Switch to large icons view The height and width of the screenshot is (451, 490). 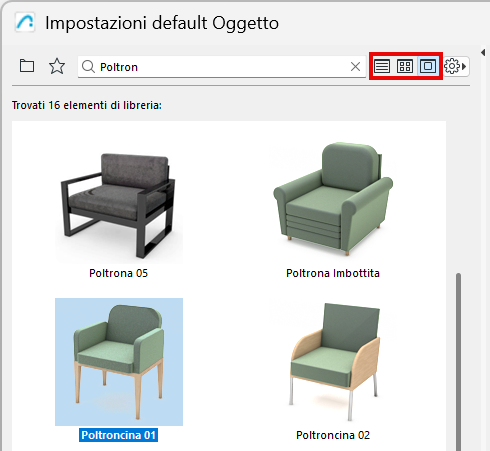pos(428,66)
